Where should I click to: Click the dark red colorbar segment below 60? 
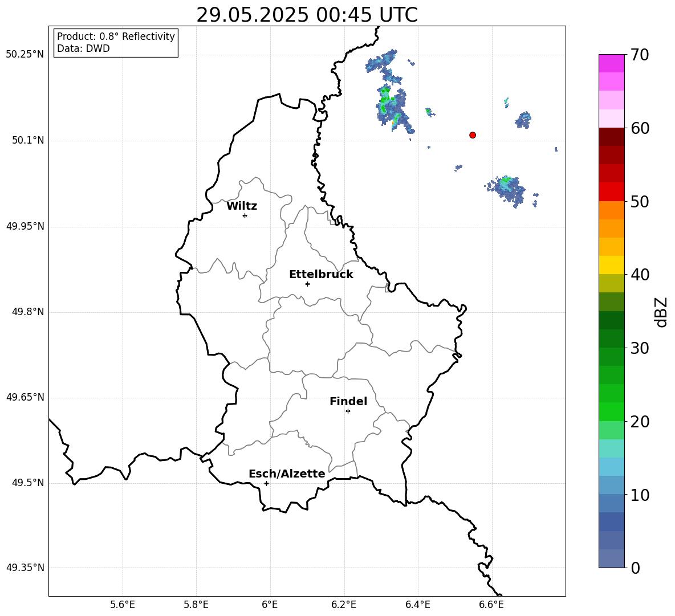[x=612, y=137]
